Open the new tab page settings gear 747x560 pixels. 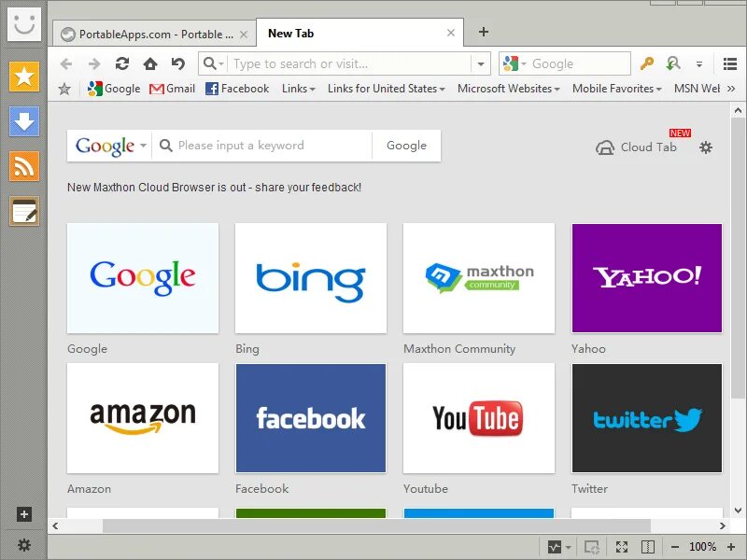point(706,147)
